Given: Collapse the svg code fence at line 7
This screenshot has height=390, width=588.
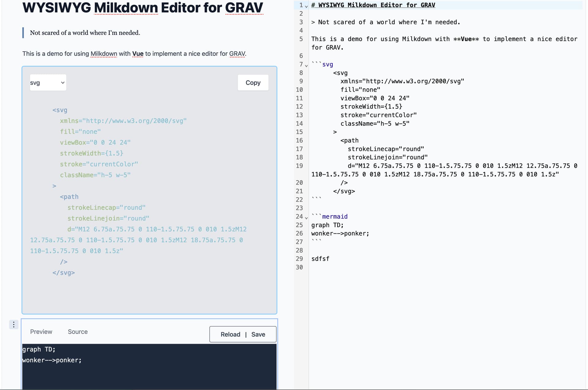Looking at the screenshot, I should 306,65.
